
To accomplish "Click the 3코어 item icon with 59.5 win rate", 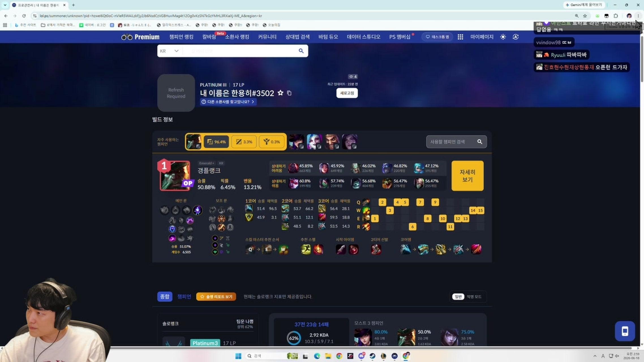I will point(322,217).
